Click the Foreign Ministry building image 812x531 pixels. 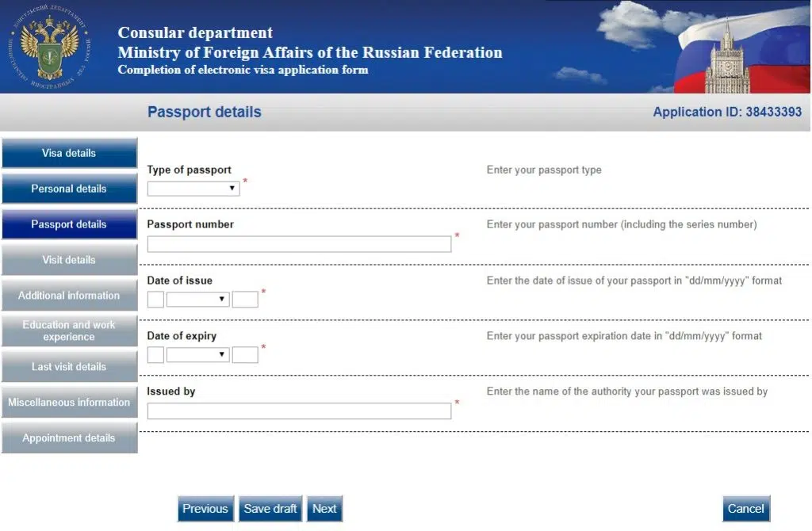point(727,59)
